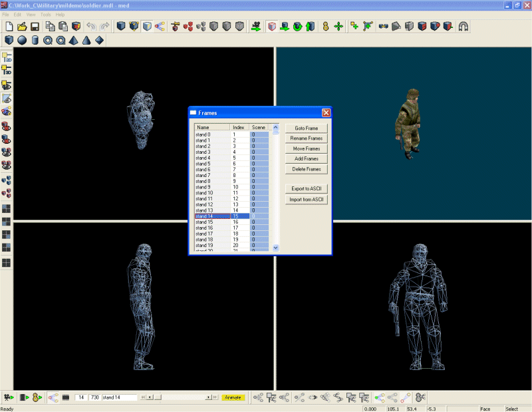Image resolution: width=532 pixels, height=412 pixels.
Task: Toggle the light-blue Face mode cube icon
Action: click(x=147, y=27)
